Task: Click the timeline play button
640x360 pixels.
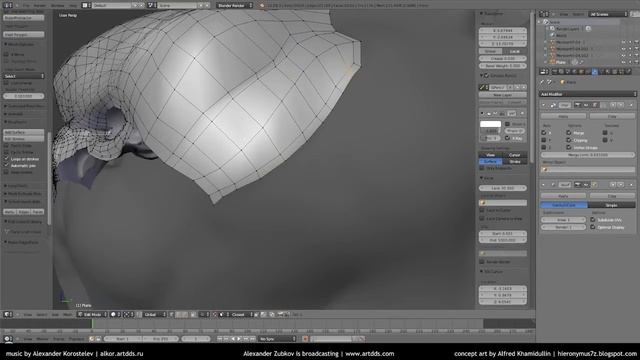Action: [x=239, y=339]
